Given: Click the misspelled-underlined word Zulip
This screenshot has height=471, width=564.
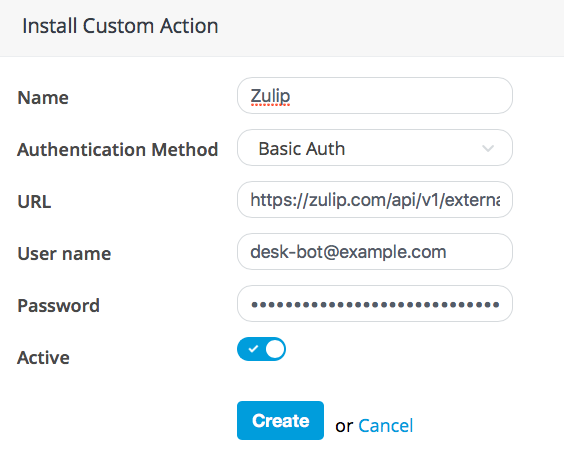Looking at the screenshot, I should click(x=270, y=96).
